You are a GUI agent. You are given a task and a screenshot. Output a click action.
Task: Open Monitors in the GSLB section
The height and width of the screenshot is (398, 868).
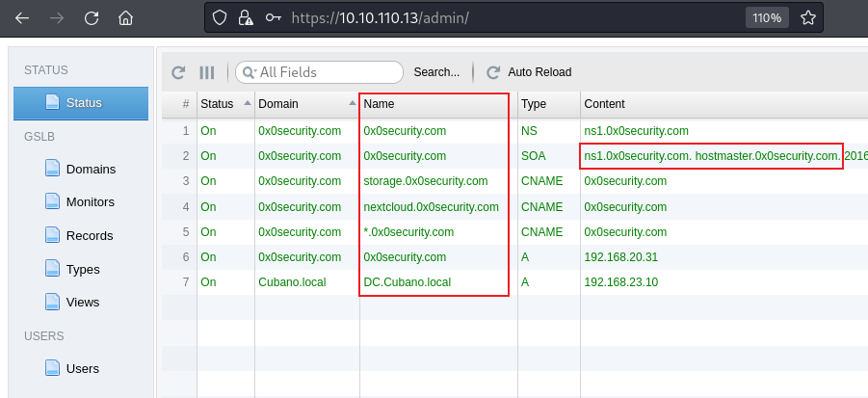[90, 202]
